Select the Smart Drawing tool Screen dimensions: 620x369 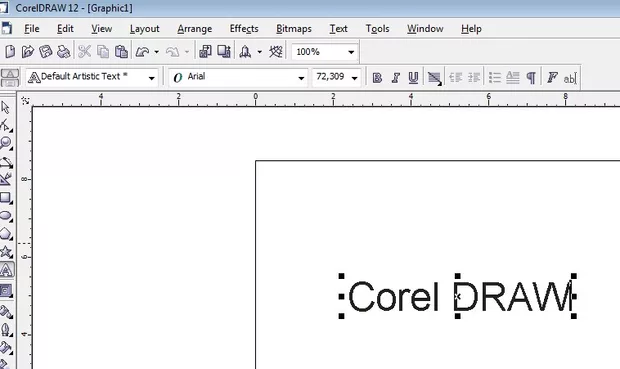[6, 179]
